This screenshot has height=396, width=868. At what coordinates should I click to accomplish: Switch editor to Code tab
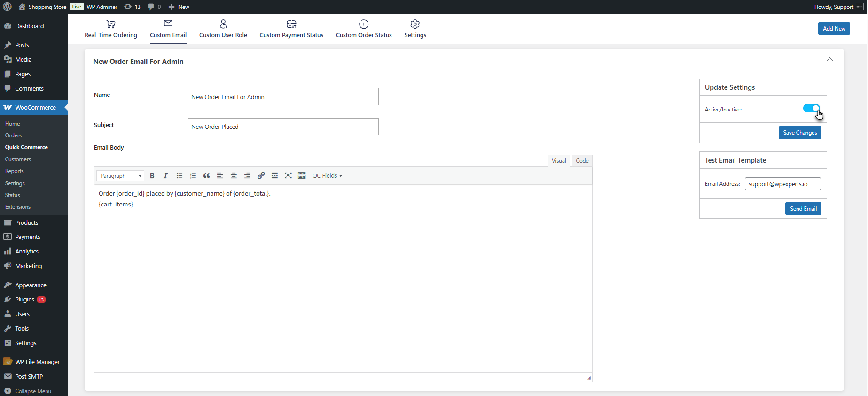582,161
